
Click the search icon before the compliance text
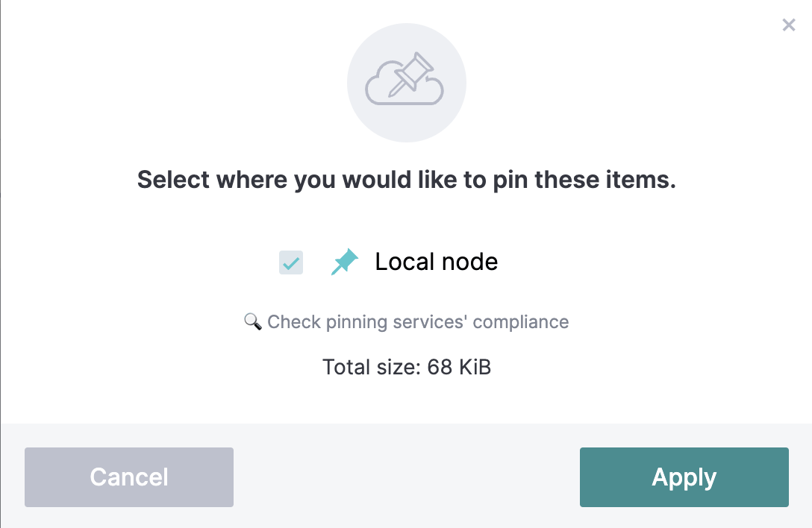[x=252, y=321]
